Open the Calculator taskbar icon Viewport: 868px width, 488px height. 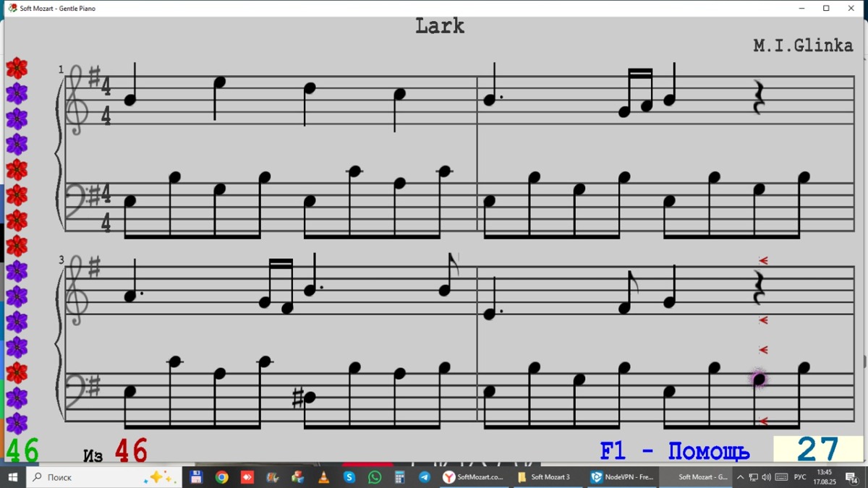click(399, 477)
